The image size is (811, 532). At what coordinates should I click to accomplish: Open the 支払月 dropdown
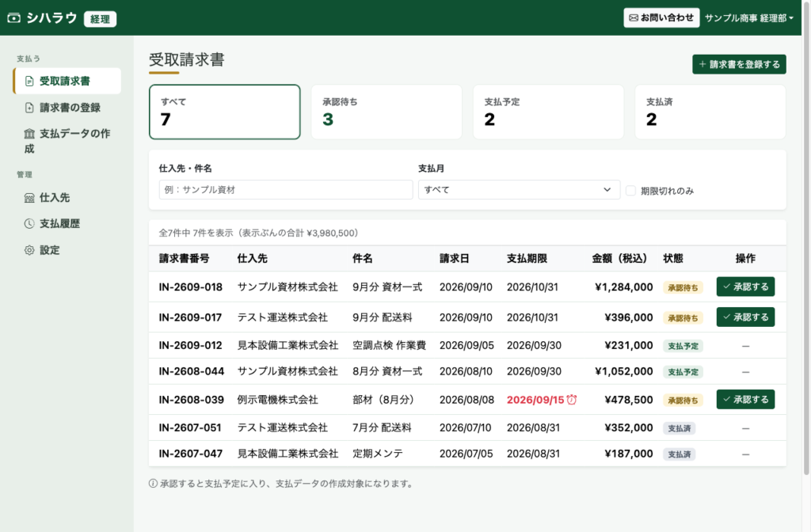pos(519,190)
